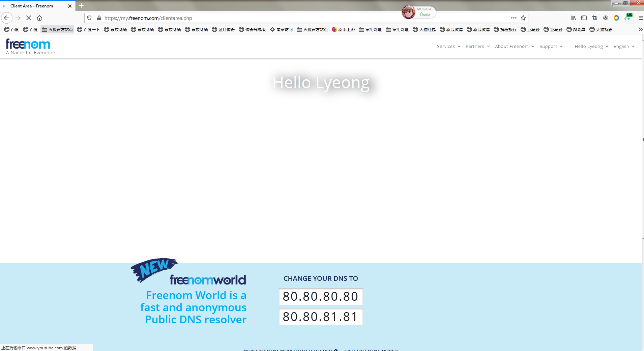Image resolution: width=644 pixels, height=351 pixels.
Task: Open the English language dropdown
Action: 624,47
